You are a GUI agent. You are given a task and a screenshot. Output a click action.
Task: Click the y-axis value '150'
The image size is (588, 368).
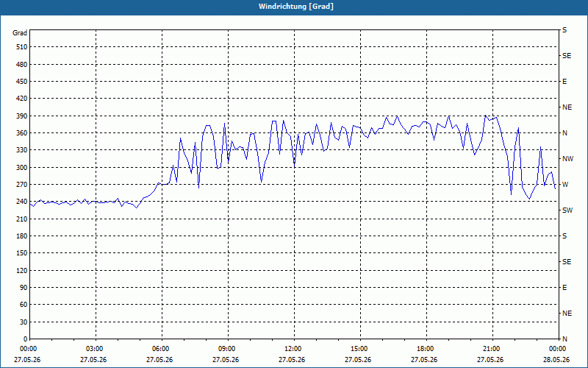(22, 253)
